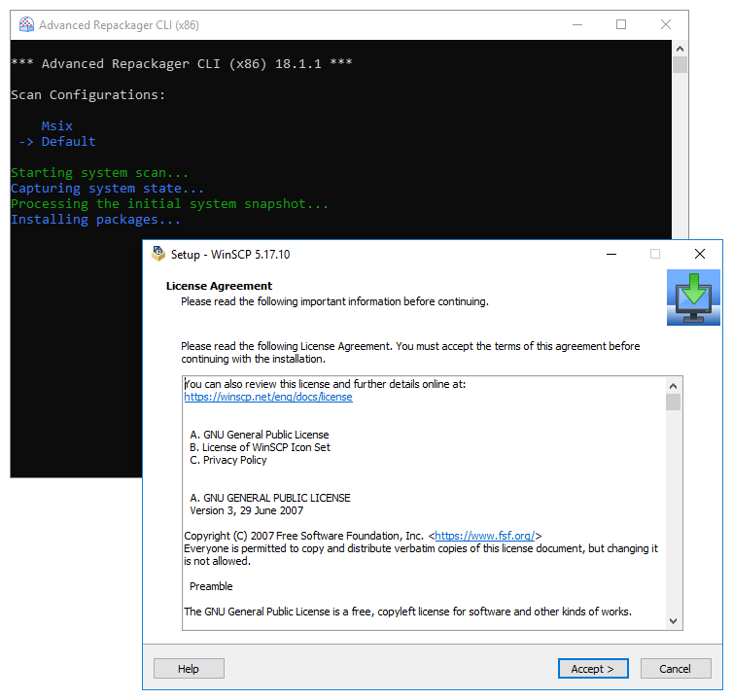Click the license text scrollbar down arrow
Screen dimensions: 733x700
pyautogui.click(x=673, y=621)
